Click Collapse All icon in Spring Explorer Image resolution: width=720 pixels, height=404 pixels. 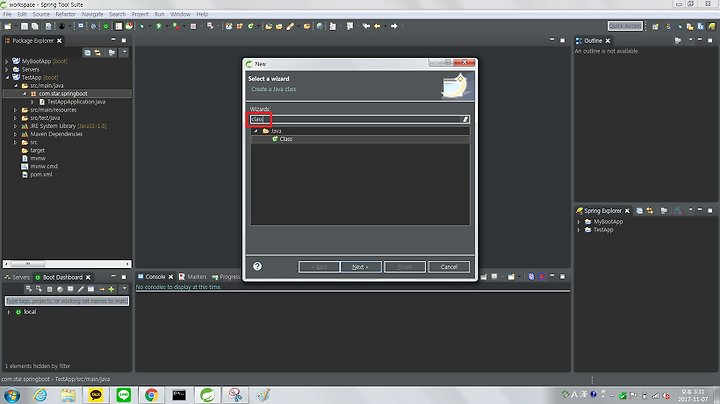tap(639, 211)
